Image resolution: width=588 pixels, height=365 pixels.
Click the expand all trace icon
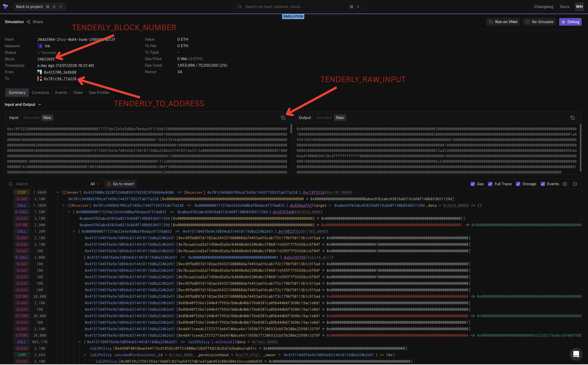click(x=565, y=184)
